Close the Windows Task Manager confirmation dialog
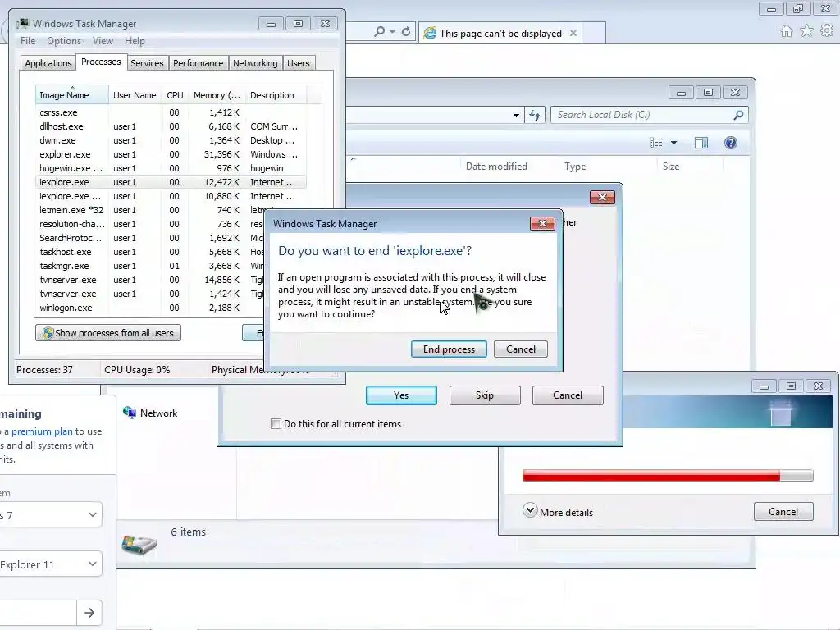 [x=542, y=223]
